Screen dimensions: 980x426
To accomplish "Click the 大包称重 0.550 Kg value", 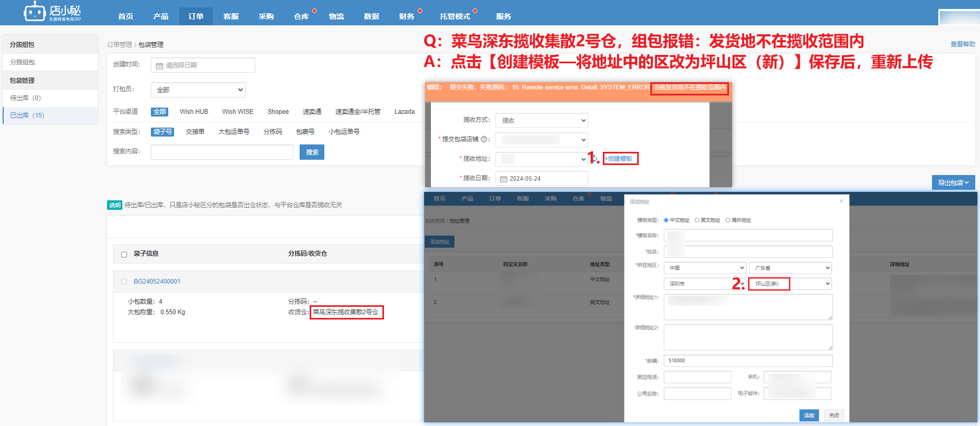I will tap(173, 312).
